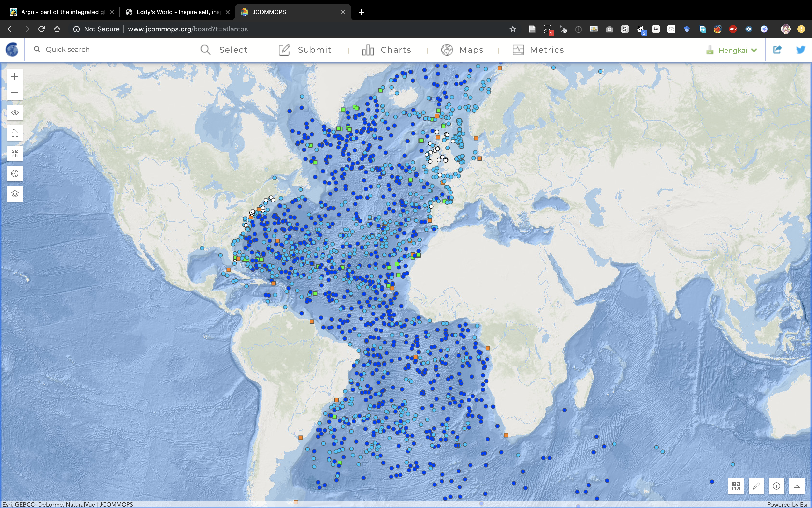The height and width of the screenshot is (508, 812).
Task: Open the map info button
Action: pyautogui.click(x=776, y=486)
